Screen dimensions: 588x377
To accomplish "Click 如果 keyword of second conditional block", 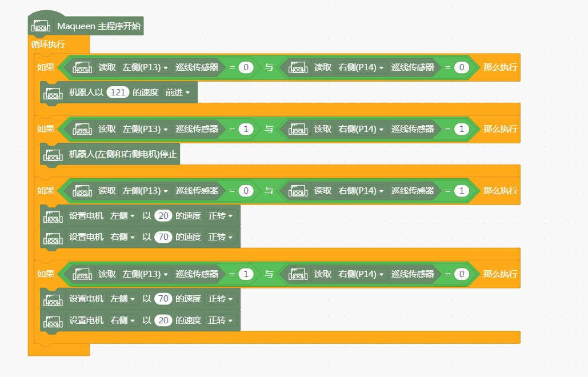I will 46,129.
